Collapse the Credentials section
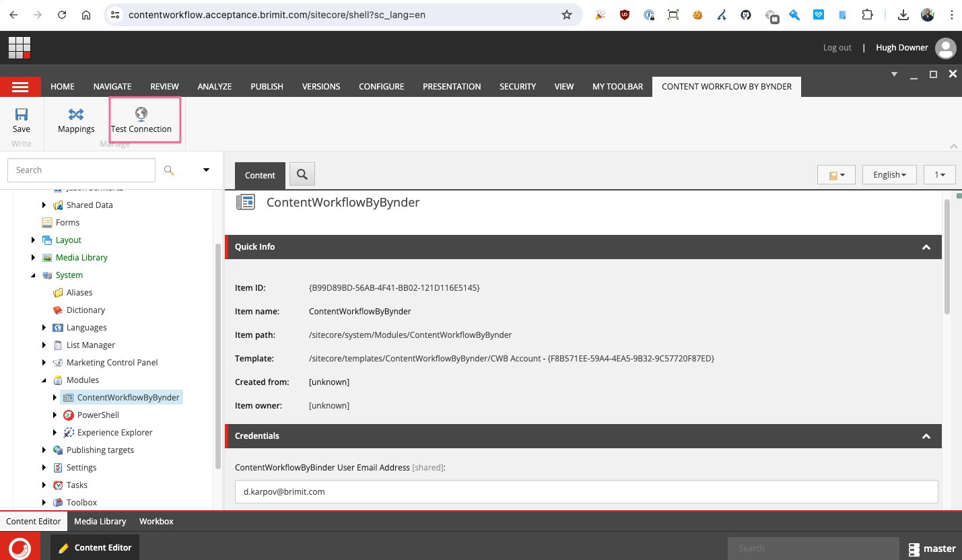The height and width of the screenshot is (560, 962). (926, 436)
